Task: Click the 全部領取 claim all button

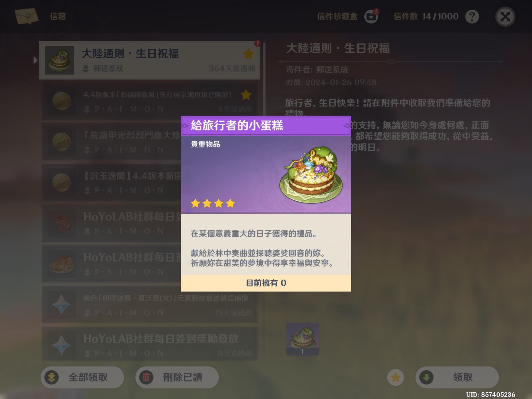Action: 82,377
